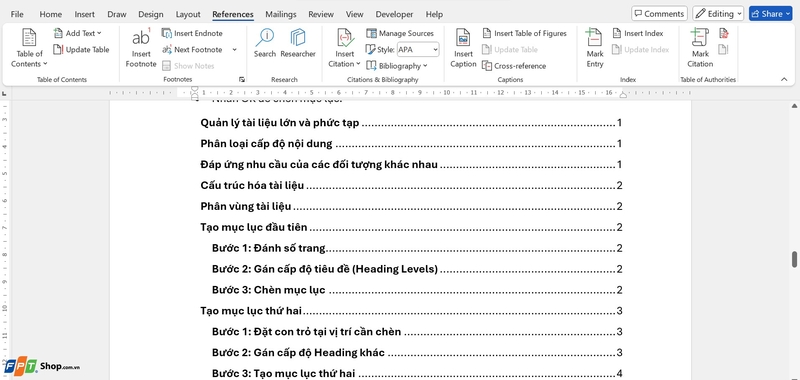Image resolution: width=800 pixels, height=380 pixels.
Task: Click Insert Index
Action: tap(638, 33)
